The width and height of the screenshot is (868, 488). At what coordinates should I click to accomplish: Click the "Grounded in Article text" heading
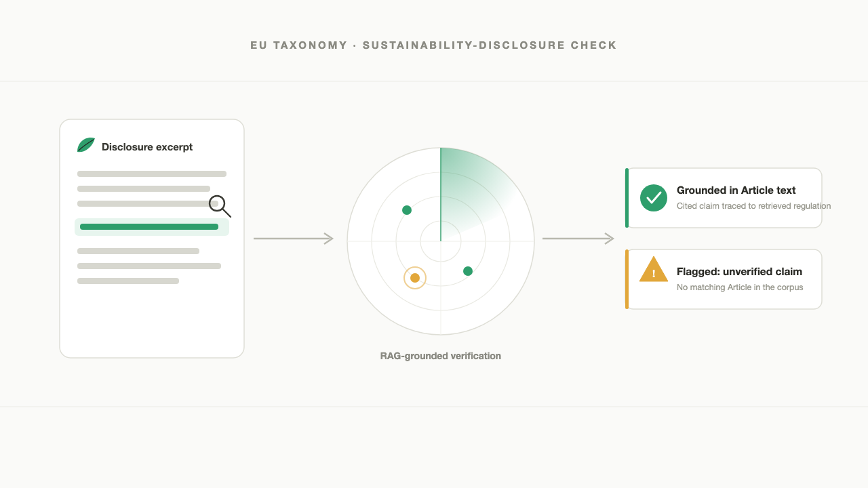pyautogui.click(x=736, y=190)
